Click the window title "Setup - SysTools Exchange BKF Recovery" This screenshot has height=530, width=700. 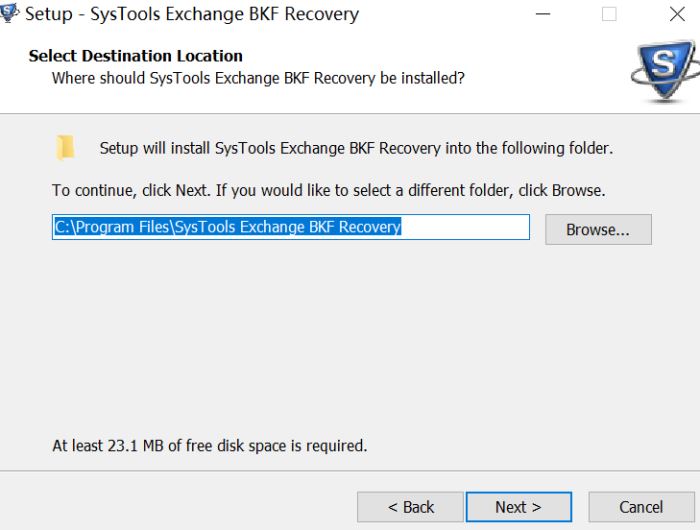coord(191,15)
